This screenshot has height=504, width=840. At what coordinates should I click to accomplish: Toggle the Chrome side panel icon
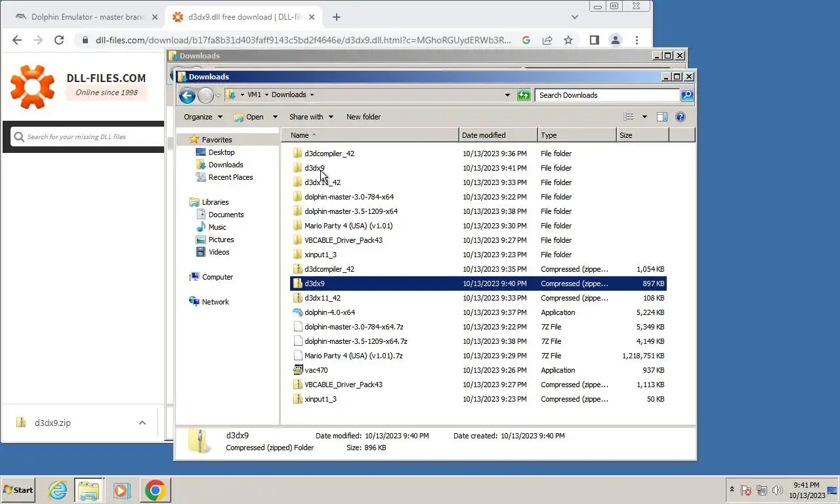[595, 40]
